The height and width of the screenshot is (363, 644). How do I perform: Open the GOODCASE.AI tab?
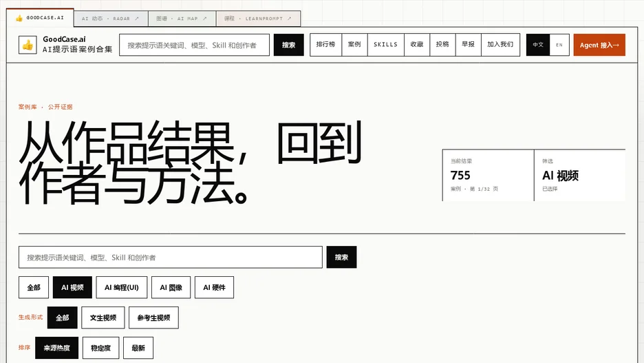click(40, 18)
